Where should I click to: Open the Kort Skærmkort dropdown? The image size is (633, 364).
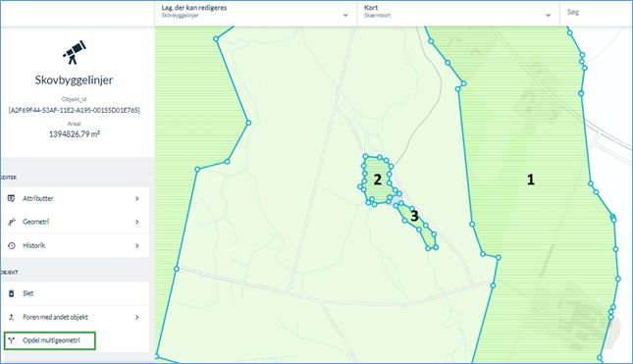[458, 13]
